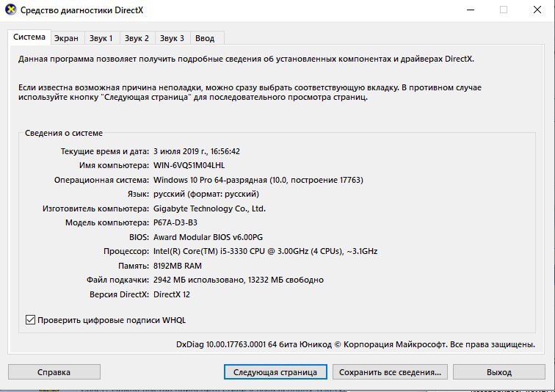
Task: Click the Справка button
Action: [x=54, y=372]
